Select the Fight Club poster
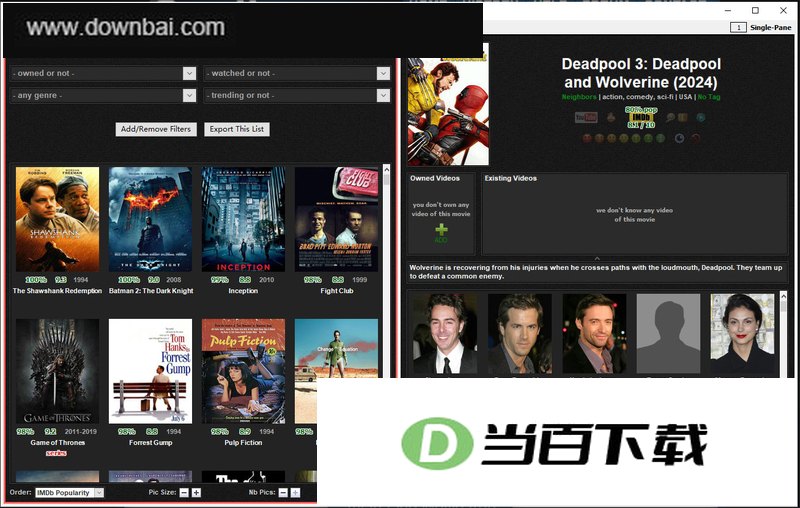The height and width of the screenshot is (508, 800). point(337,219)
